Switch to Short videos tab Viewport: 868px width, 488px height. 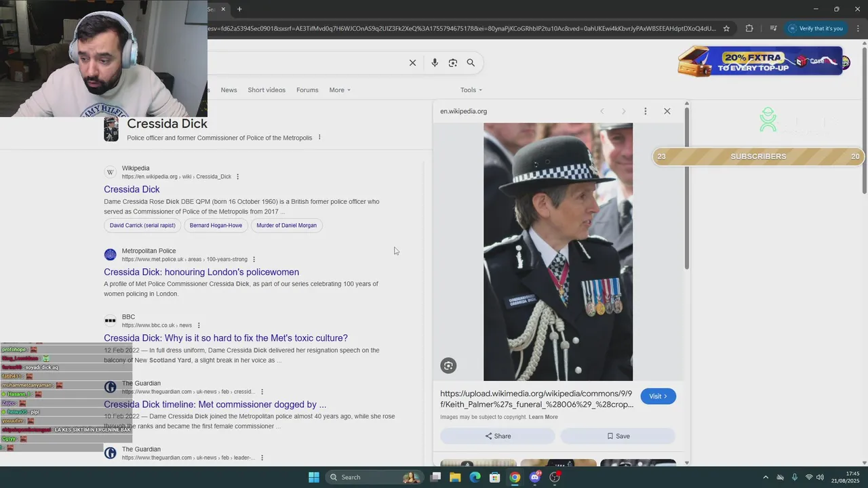click(267, 90)
